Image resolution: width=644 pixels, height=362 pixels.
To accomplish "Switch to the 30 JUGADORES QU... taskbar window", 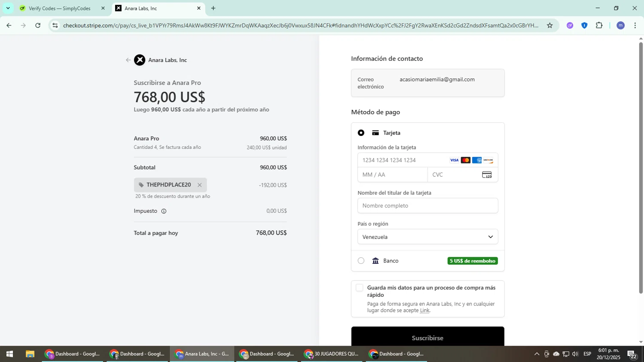I will [331, 354].
